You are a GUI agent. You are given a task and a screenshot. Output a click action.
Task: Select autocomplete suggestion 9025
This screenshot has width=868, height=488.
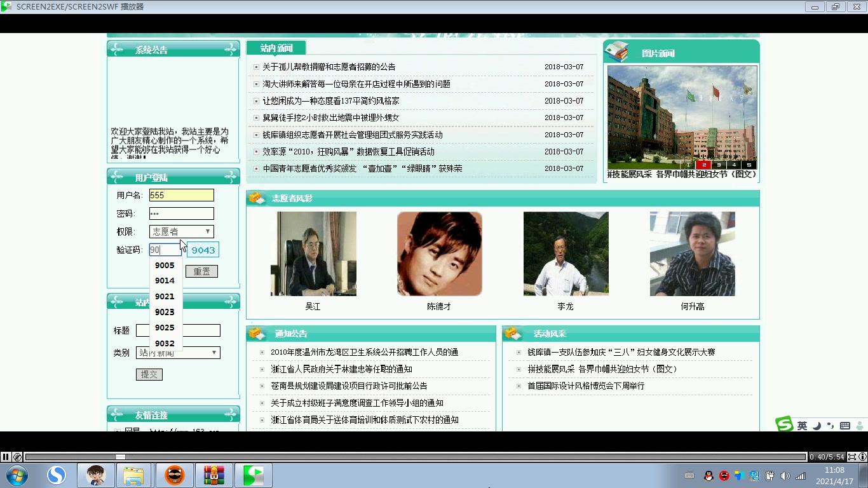(x=166, y=328)
